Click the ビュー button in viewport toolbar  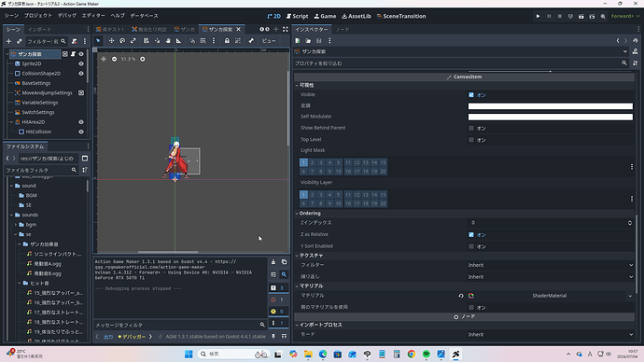[269, 41]
